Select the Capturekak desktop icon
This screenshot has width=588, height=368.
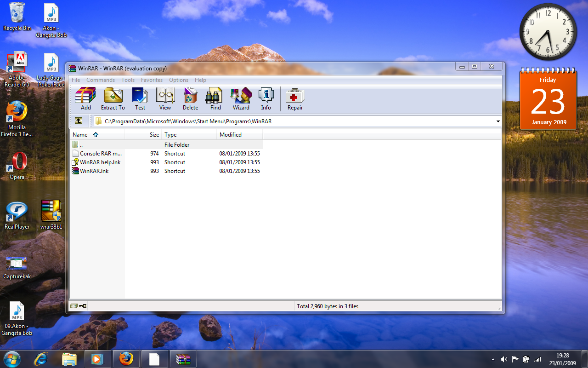[x=17, y=268]
